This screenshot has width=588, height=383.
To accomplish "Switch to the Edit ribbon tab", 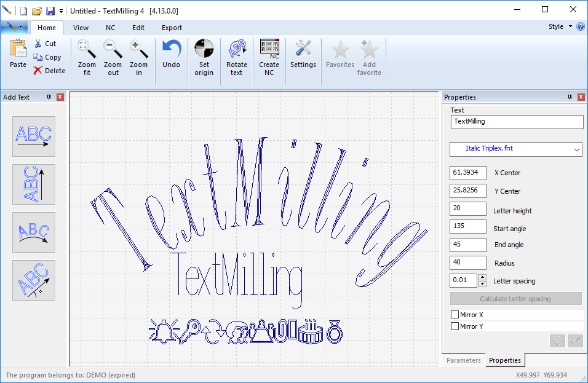I will [138, 28].
